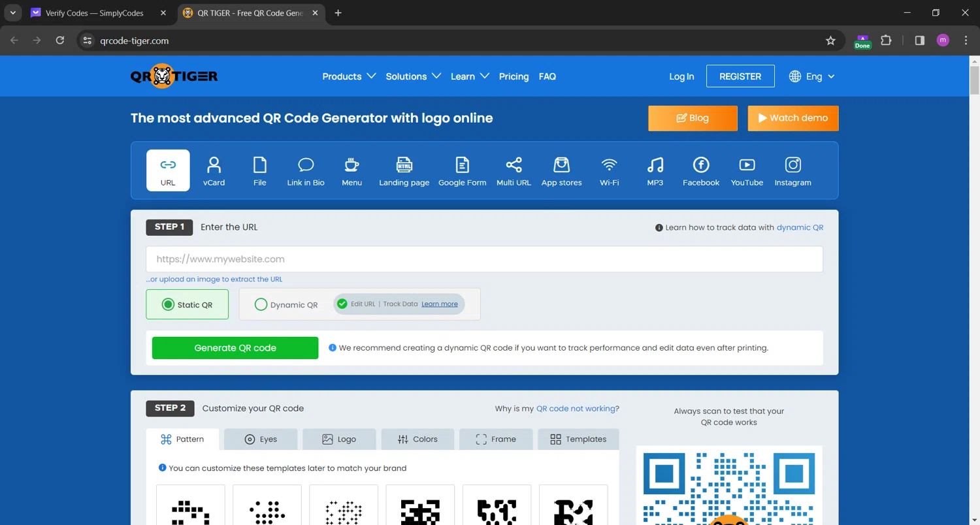Click the page vertical scrollbar

(x=974, y=80)
